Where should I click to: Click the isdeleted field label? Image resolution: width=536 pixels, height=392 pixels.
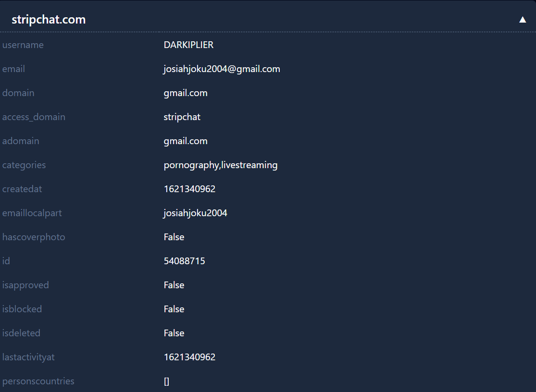point(21,333)
